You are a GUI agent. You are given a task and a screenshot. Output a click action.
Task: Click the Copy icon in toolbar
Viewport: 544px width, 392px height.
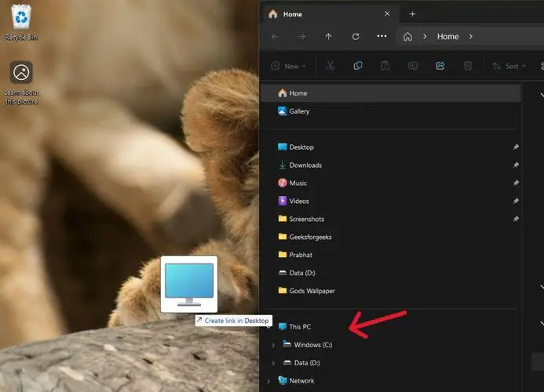(x=358, y=66)
